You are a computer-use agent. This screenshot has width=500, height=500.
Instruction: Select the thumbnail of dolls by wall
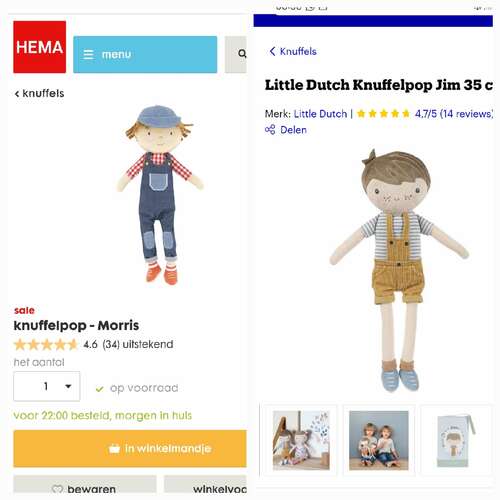[301, 440]
